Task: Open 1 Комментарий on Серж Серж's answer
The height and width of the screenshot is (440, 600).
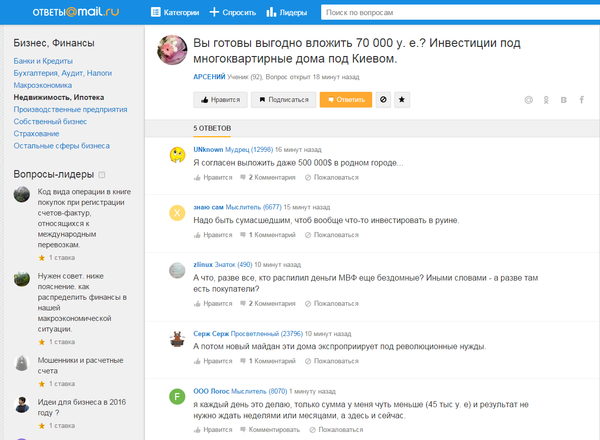Action: (x=268, y=361)
